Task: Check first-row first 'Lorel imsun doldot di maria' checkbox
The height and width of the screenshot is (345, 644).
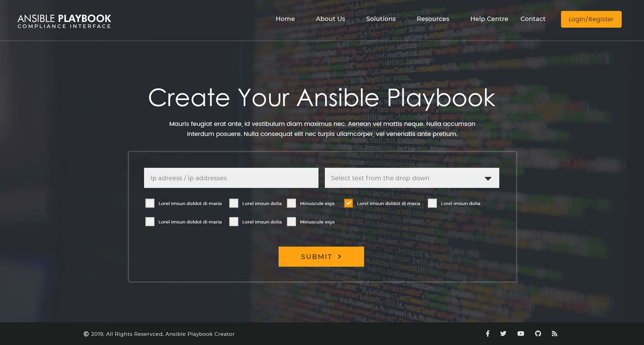Action: point(150,203)
